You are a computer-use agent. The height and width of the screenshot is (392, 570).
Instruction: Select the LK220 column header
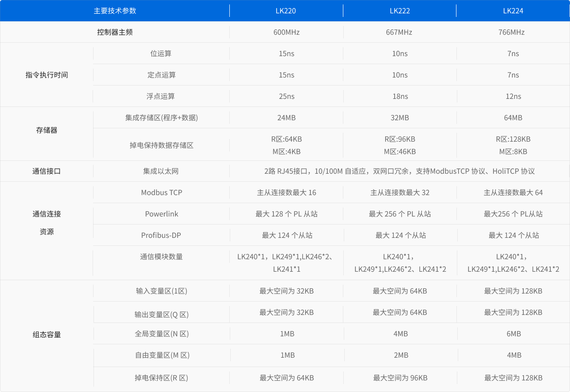286,11
